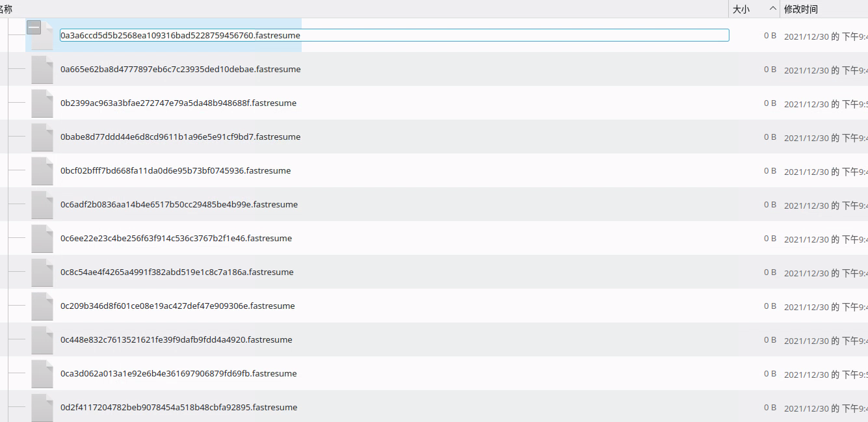
Task: Sort files by the 修改时间 column header
Action: [x=808, y=9]
